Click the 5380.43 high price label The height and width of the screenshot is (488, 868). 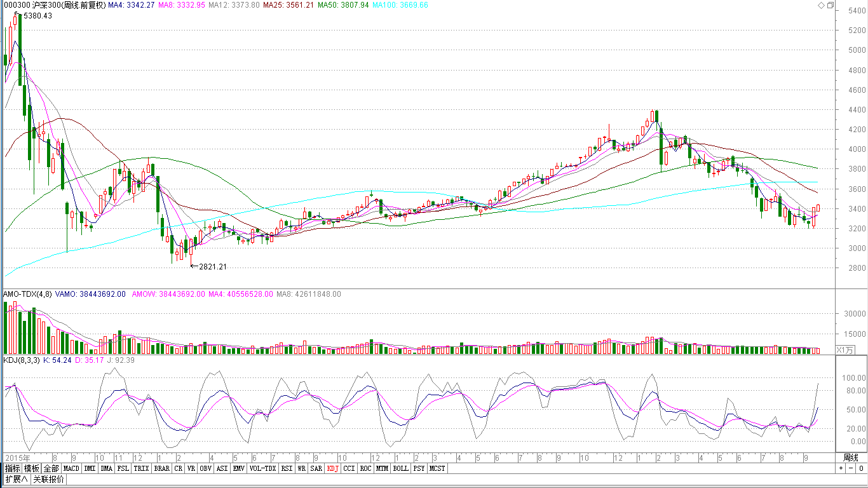click(37, 16)
